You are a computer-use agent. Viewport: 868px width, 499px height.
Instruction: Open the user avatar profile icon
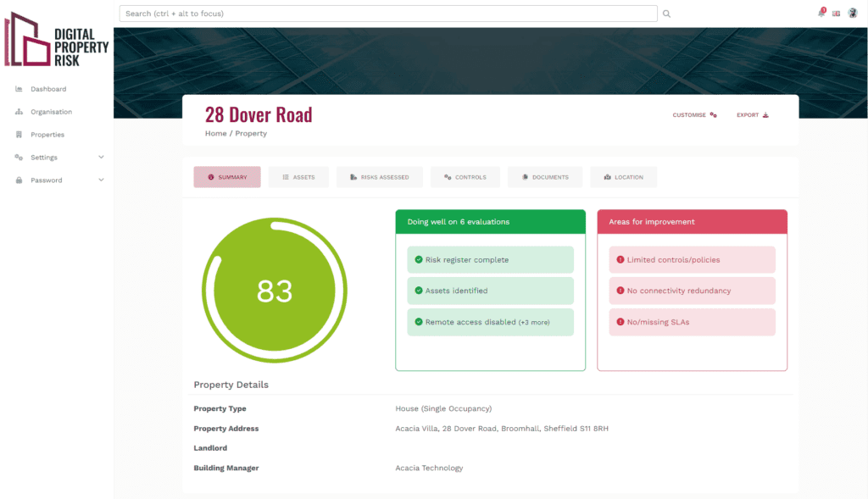(853, 13)
